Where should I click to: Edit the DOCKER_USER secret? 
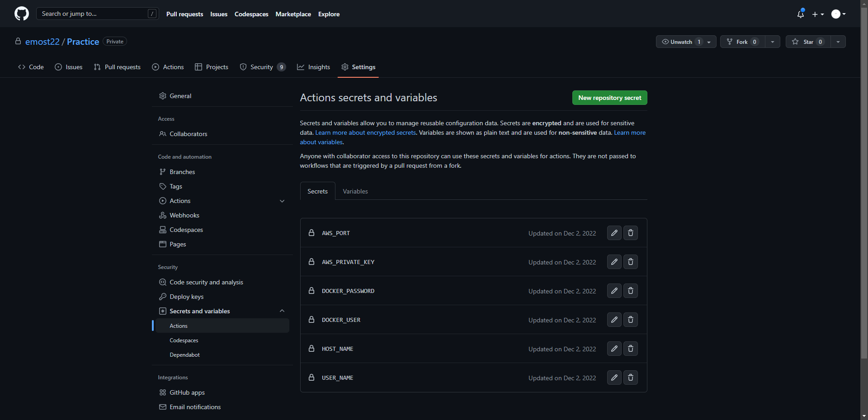(614, 320)
